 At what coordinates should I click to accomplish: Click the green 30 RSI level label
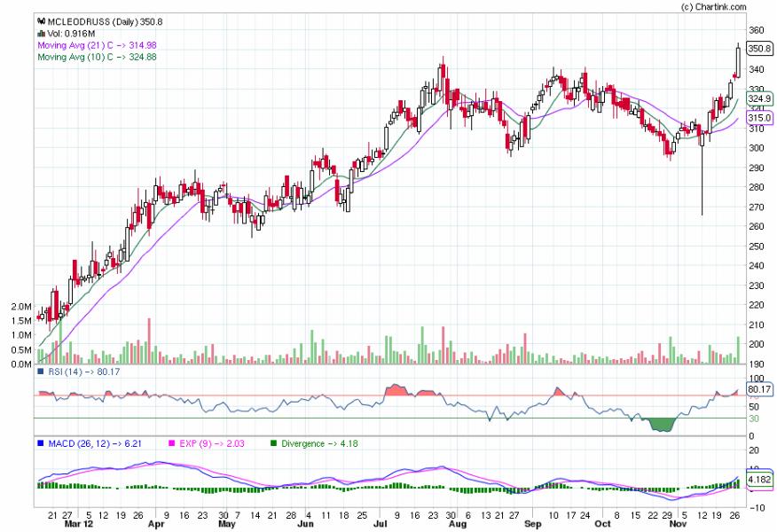tap(754, 419)
